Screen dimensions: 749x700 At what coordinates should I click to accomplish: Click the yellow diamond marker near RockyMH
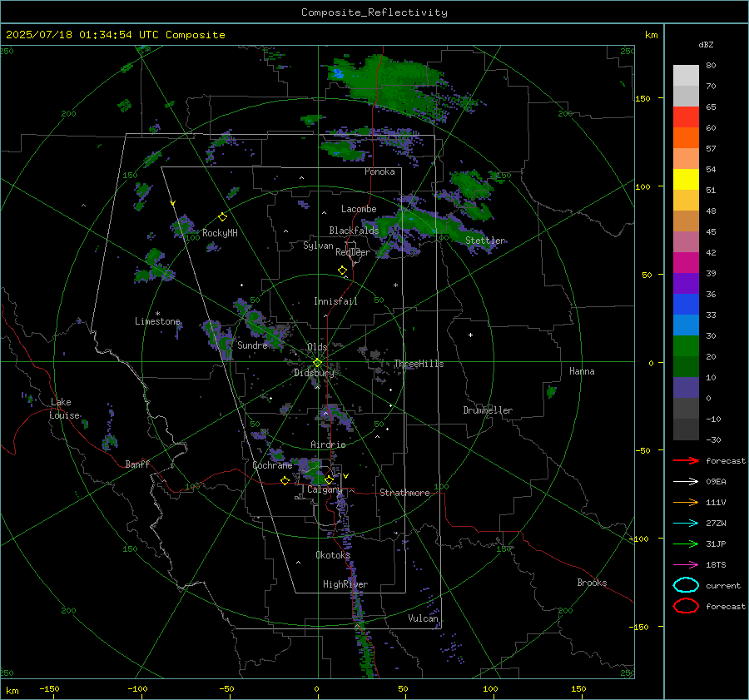click(222, 217)
